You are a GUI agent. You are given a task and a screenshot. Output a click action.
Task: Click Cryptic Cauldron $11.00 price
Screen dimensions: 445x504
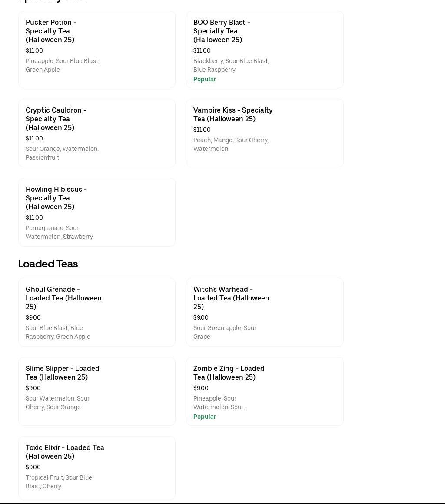pos(34,138)
